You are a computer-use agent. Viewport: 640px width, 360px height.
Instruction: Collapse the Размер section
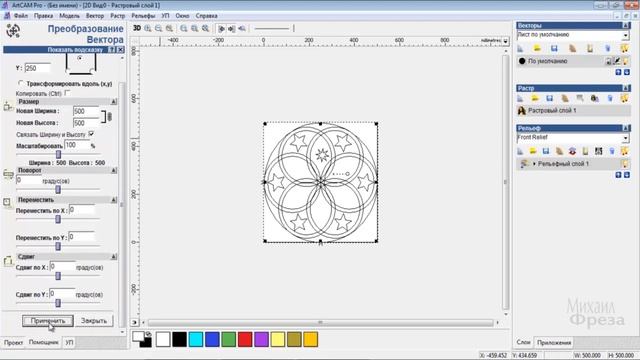(x=114, y=102)
